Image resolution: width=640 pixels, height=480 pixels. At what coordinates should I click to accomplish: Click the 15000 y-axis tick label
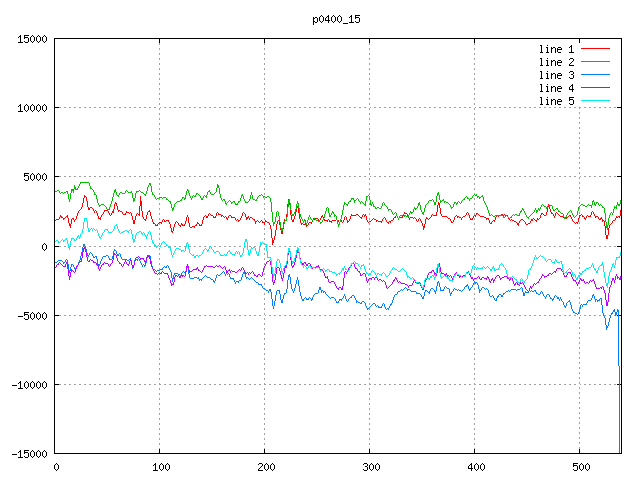[x=31, y=39]
